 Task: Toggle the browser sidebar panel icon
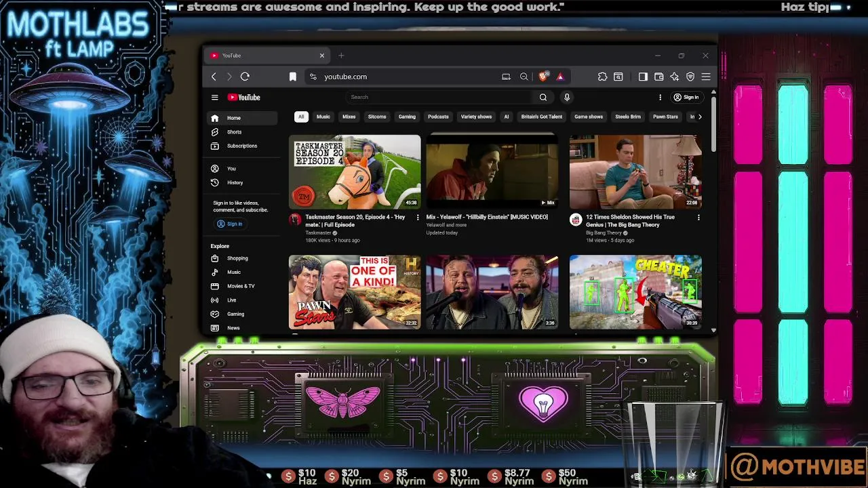click(x=643, y=77)
